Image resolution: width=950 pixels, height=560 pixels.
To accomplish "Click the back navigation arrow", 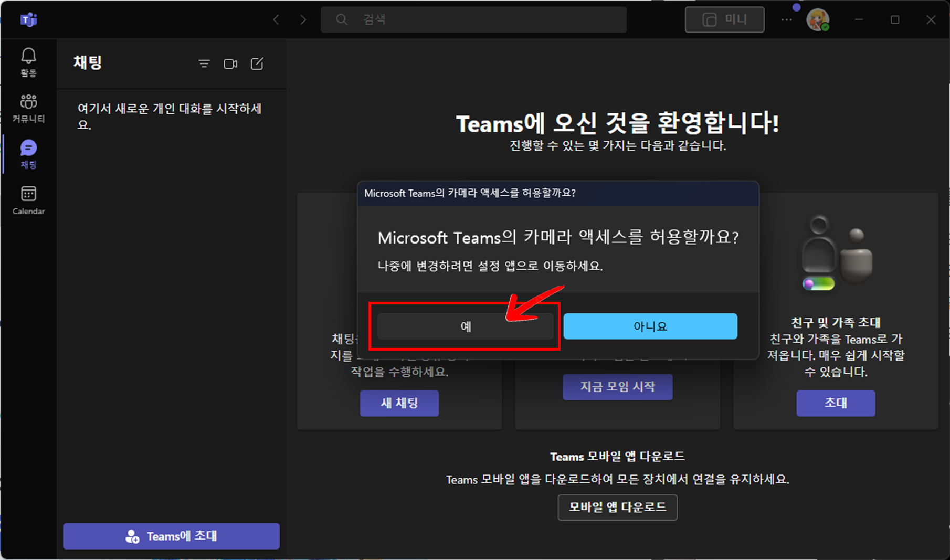I will tap(276, 19).
